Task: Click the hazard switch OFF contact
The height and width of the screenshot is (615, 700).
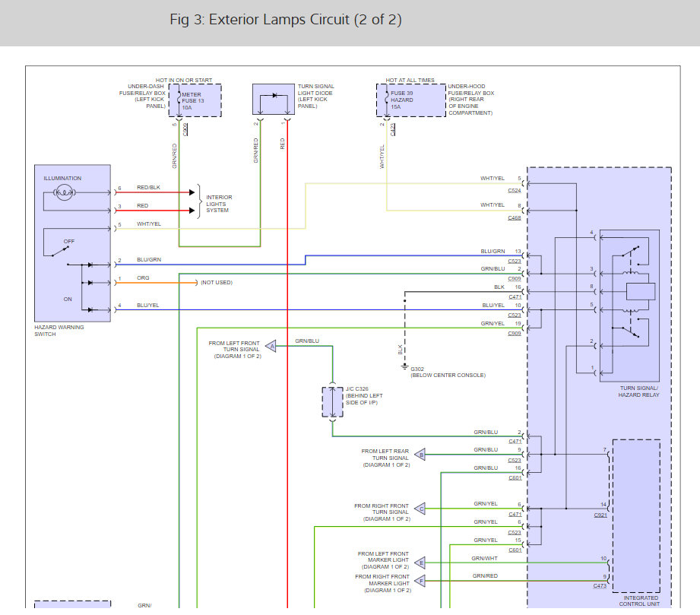Action: pyautogui.click(x=60, y=251)
